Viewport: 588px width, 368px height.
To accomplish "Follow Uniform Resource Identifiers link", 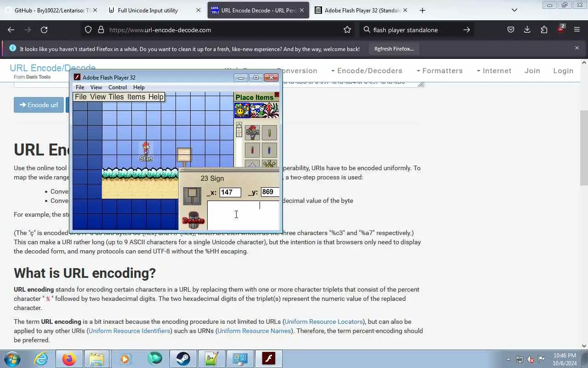I will (130, 331).
